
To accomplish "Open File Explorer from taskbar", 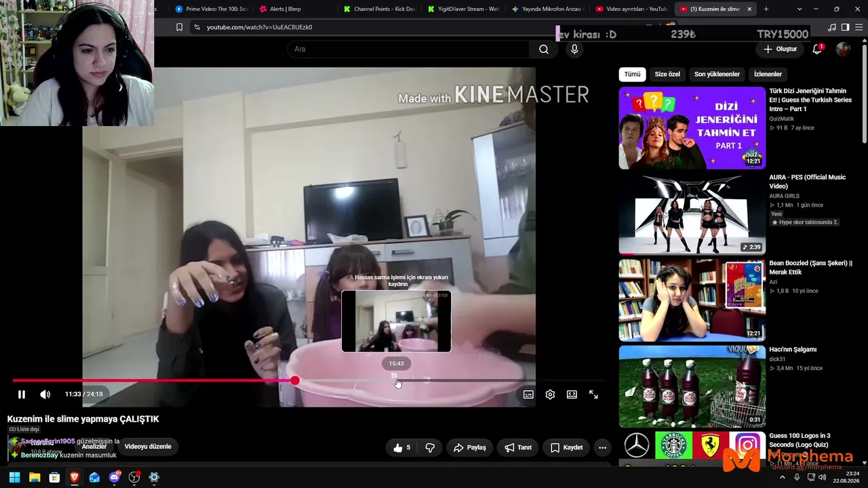I will 35,477.
